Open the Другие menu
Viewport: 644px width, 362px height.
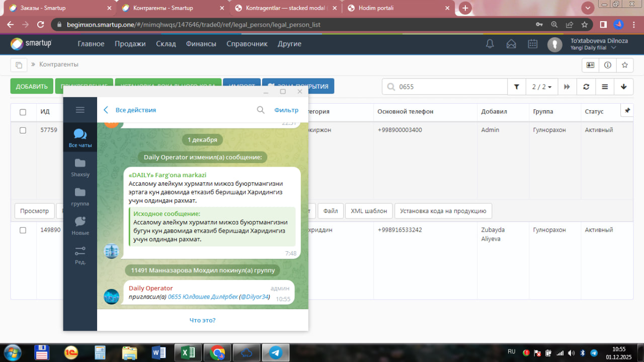(x=289, y=44)
